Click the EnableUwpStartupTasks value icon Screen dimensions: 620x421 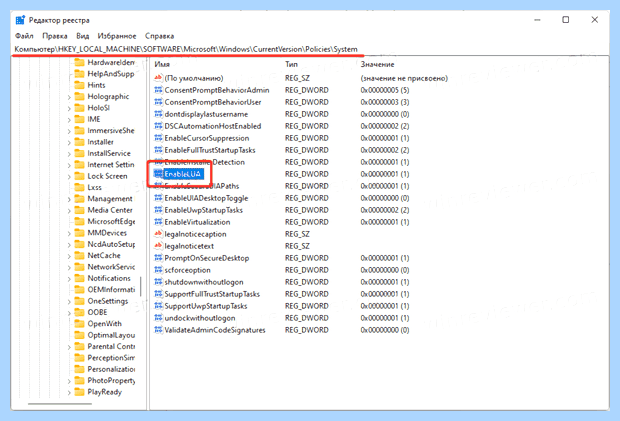point(158,210)
